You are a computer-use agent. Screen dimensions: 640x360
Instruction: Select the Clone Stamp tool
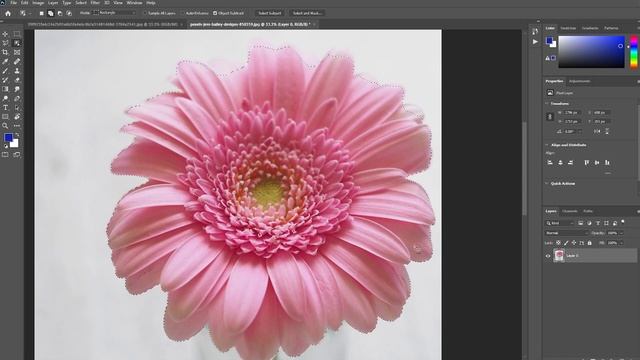[17, 71]
